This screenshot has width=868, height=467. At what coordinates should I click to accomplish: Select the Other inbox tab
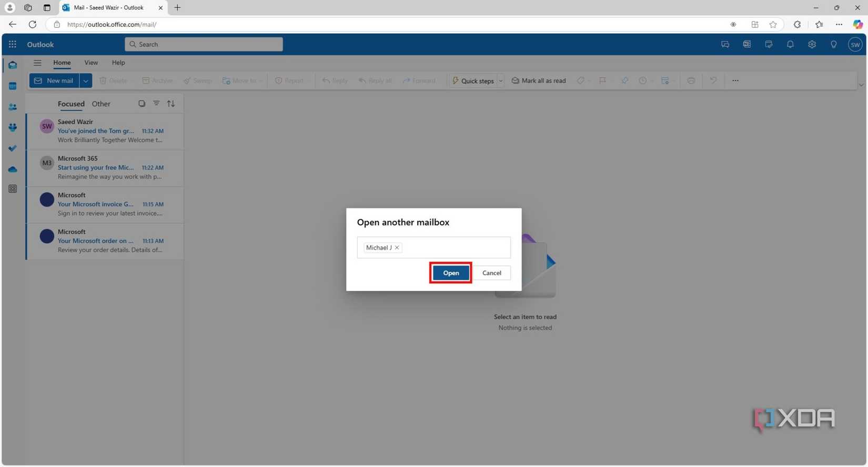point(101,104)
